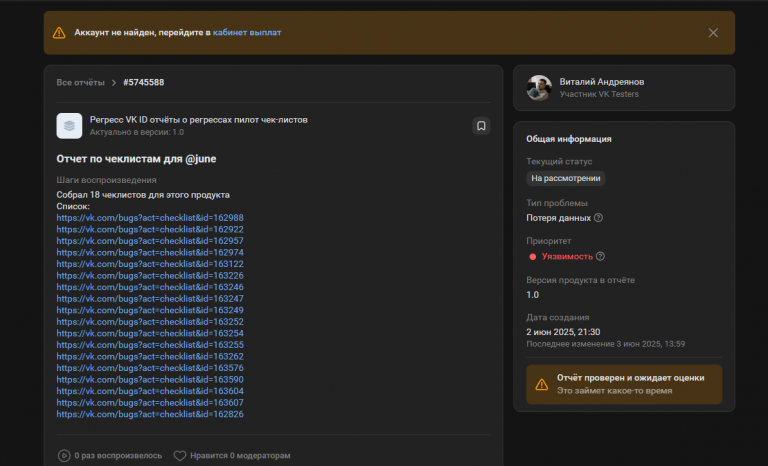This screenshot has width=768, height=466.
Task: Open the author name Виталий Андреянов
Action: click(601, 82)
